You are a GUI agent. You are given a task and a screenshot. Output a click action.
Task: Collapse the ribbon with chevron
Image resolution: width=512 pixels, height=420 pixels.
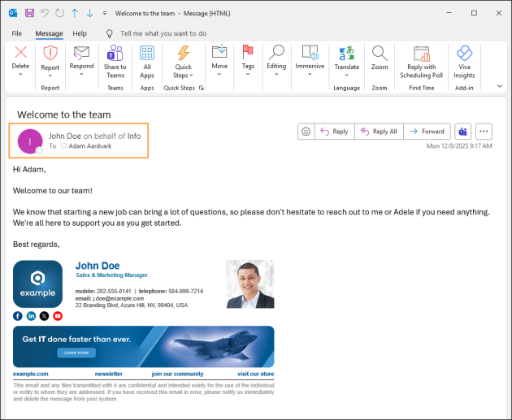coord(500,86)
